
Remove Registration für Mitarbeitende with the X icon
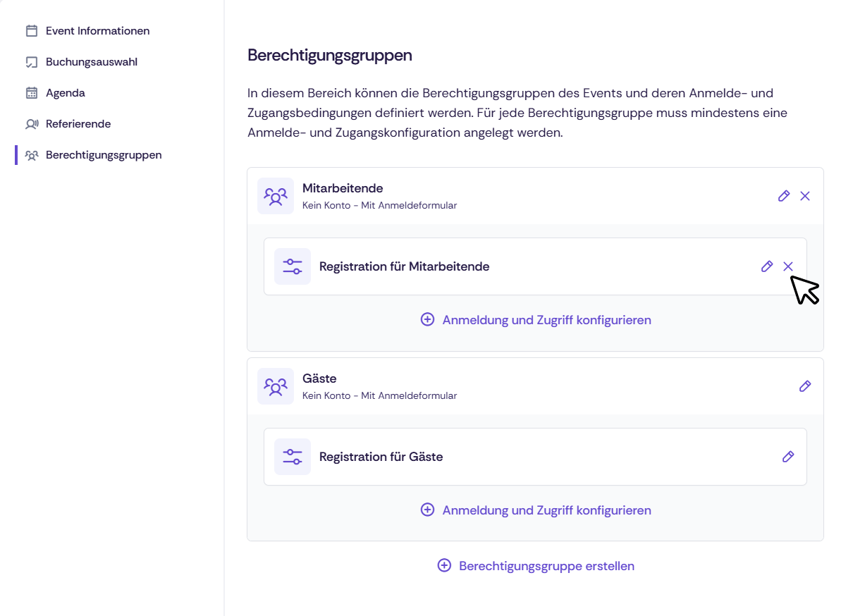click(x=788, y=266)
